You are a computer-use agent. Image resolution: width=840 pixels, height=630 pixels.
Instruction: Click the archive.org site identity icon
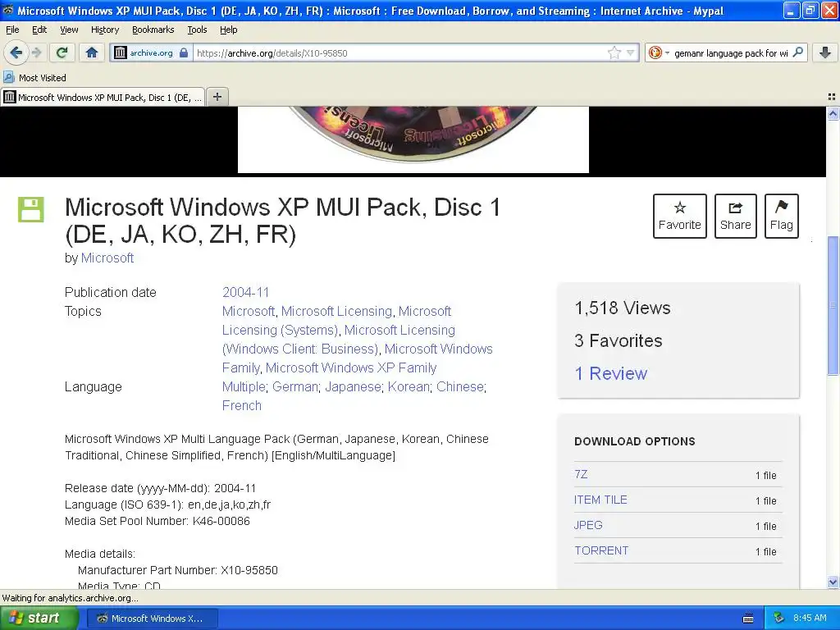point(121,52)
